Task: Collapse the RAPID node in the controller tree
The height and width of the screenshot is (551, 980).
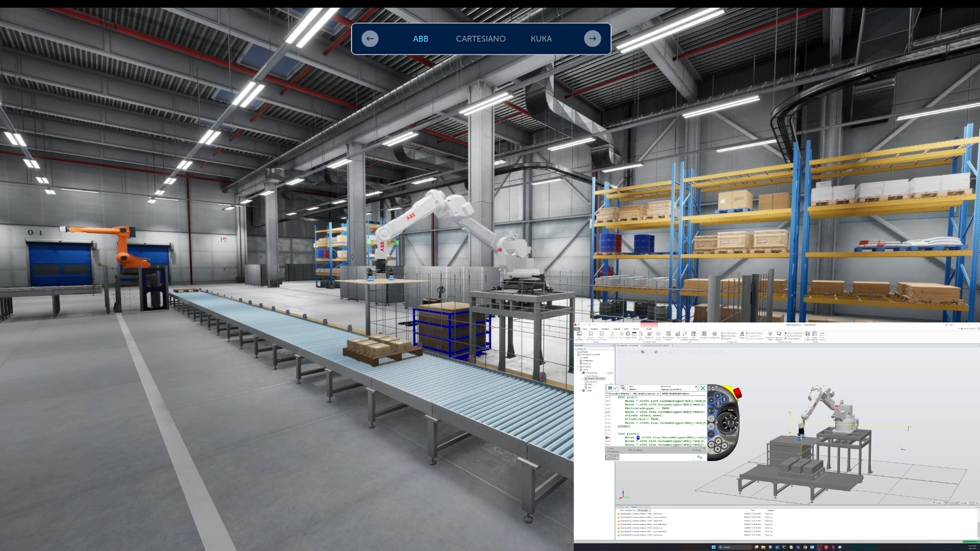Action: (578, 369)
